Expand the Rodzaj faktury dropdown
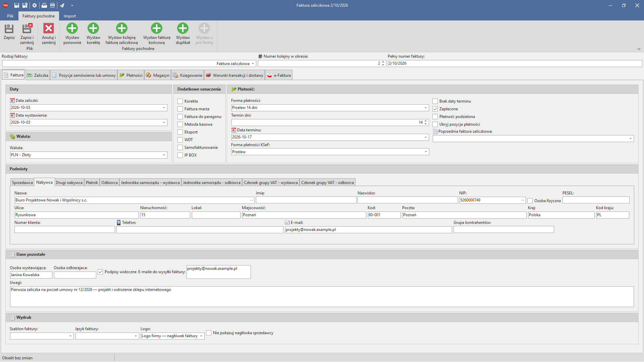 point(253,64)
